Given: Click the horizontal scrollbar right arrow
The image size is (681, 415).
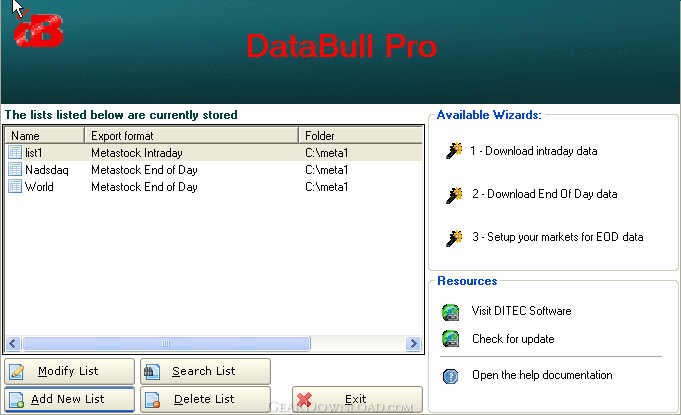Looking at the screenshot, I should (x=413, y=344).
